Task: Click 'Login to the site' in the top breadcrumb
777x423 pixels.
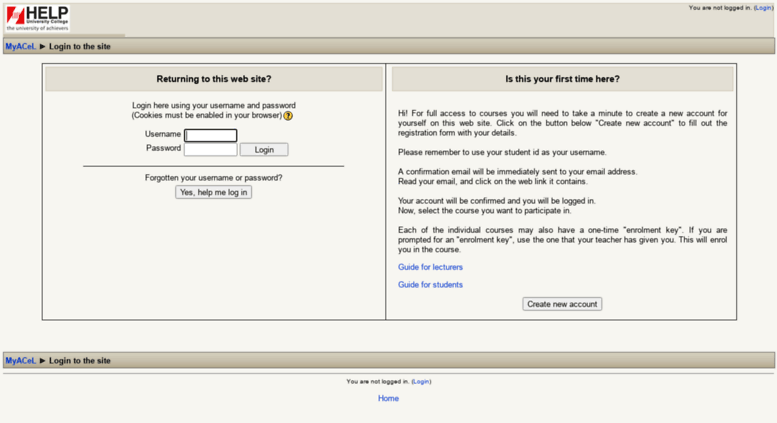Action: tap(80, 47)
